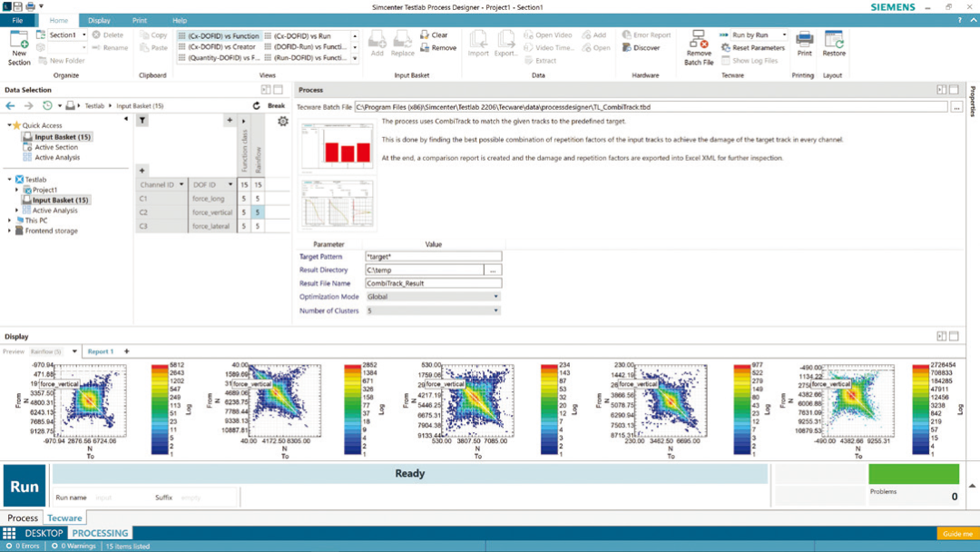Click Remove Batch File icon

coord(699,40)
